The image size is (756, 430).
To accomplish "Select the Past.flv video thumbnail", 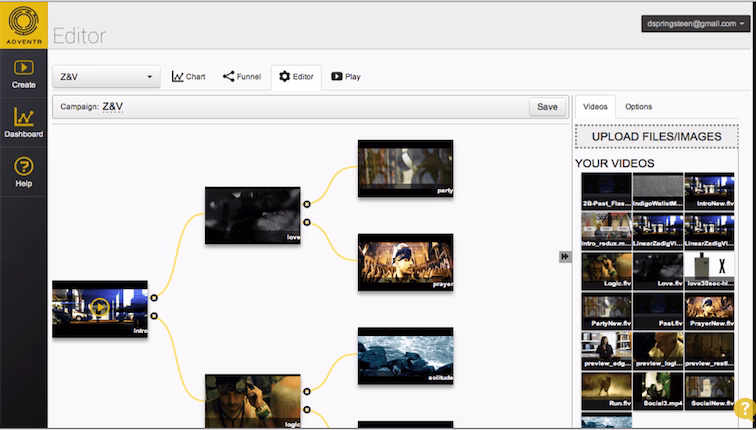I will 658,311.
